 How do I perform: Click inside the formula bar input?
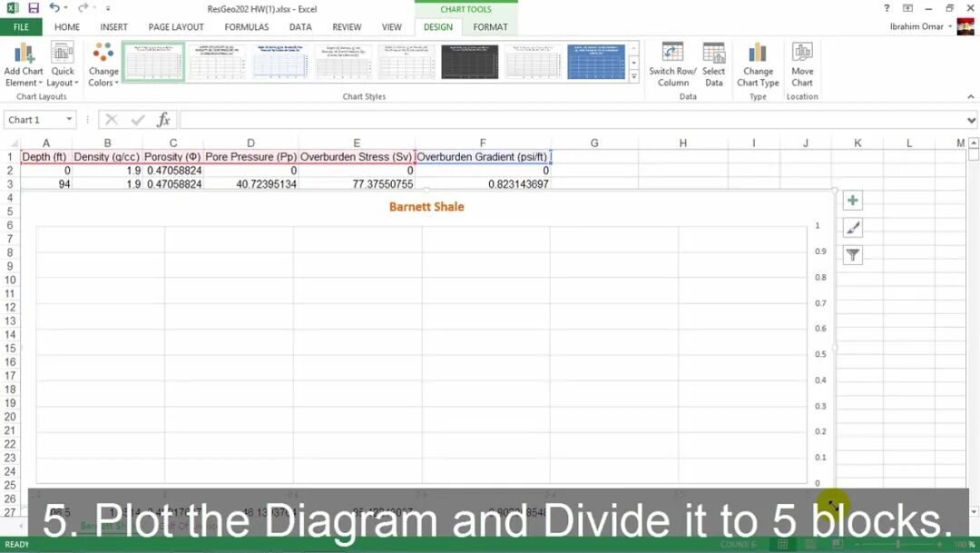tap(572, 120)
